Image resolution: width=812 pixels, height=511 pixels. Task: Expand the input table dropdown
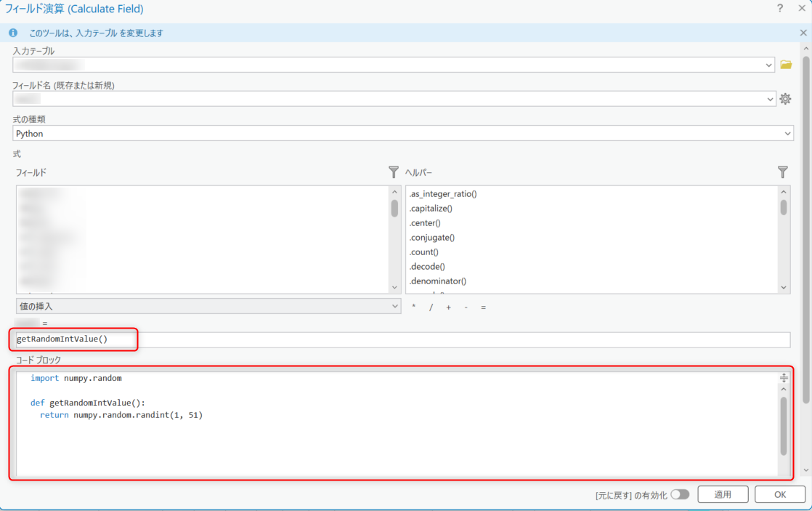click(x=769, y=65)
